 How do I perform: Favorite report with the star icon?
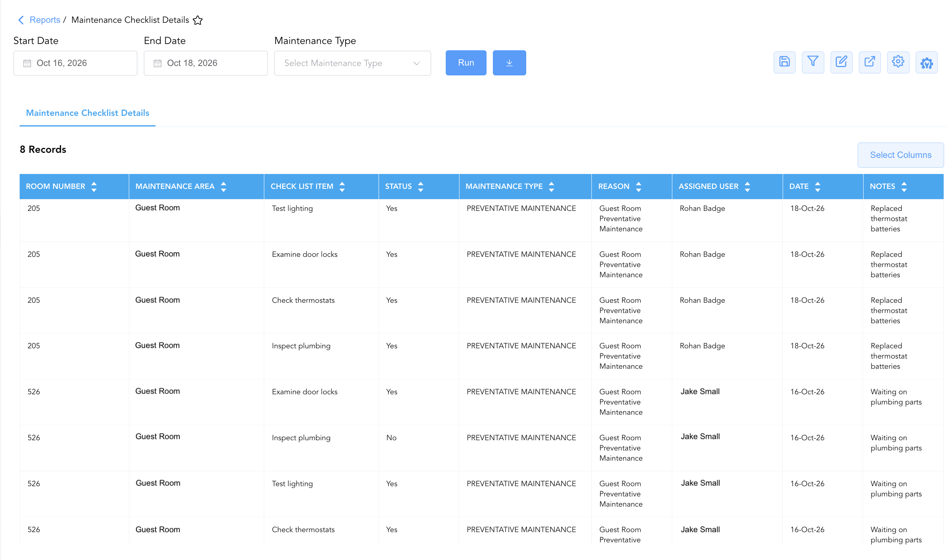pyautogui.click(x=198, y=20)
